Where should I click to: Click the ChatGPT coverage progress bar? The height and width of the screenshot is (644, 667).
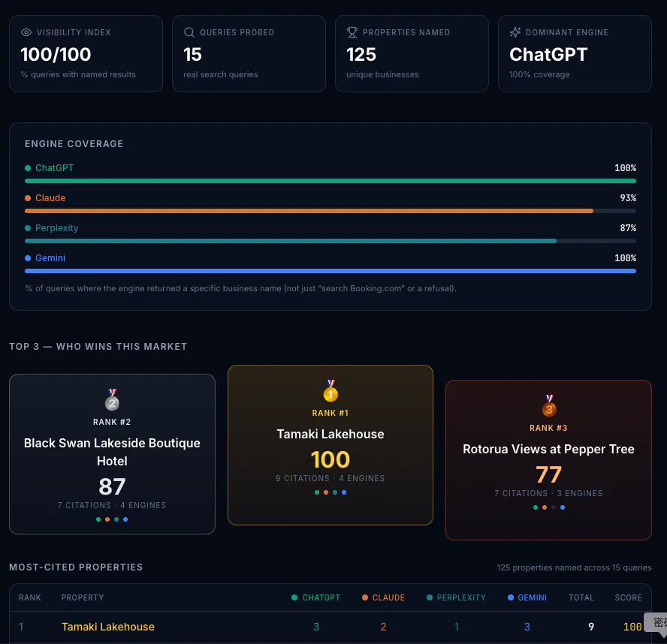[x=330, y=181]
